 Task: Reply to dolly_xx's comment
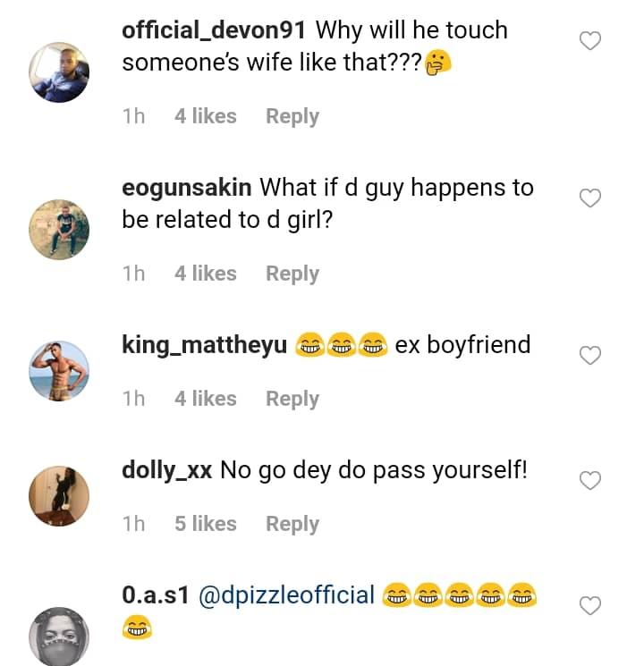pos(292,524)
